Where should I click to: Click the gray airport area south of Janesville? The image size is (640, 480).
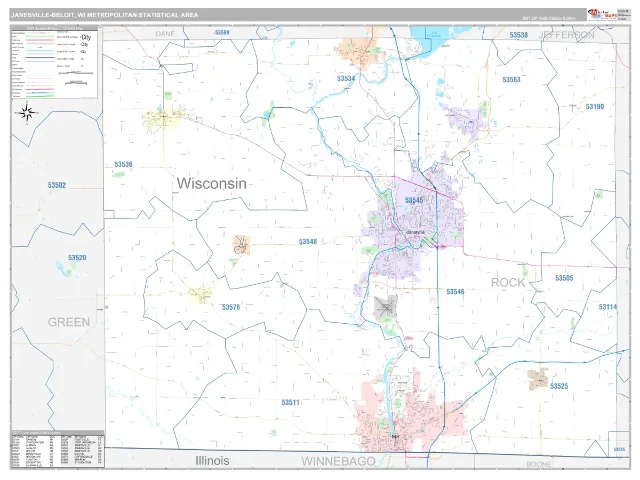[x=386, y=307]
